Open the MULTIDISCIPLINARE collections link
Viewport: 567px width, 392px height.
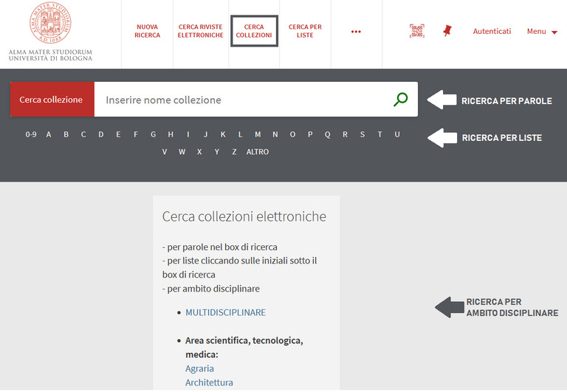tap(225, 312)
